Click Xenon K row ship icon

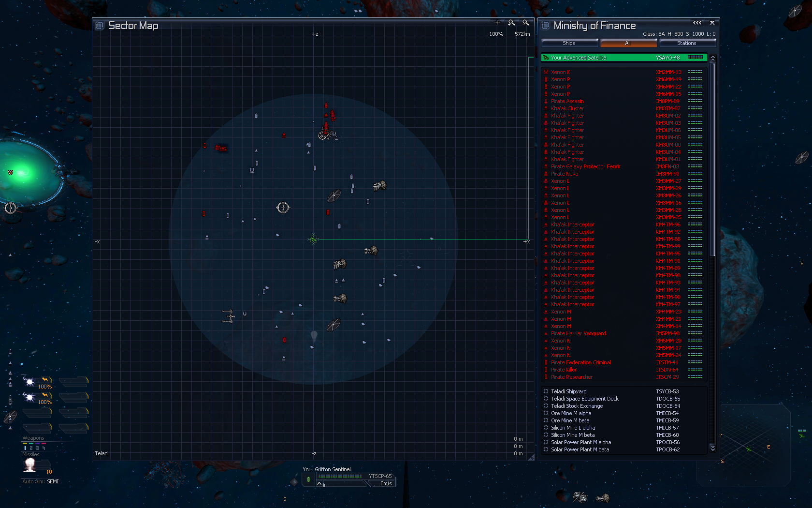click(x=546, y=72)
